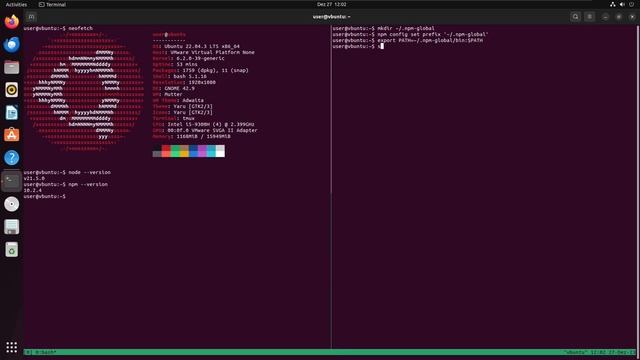Click 'VMware Virtual Platform None' host line
The height and width of the screenshot is (360, 640).
[204, 52]
